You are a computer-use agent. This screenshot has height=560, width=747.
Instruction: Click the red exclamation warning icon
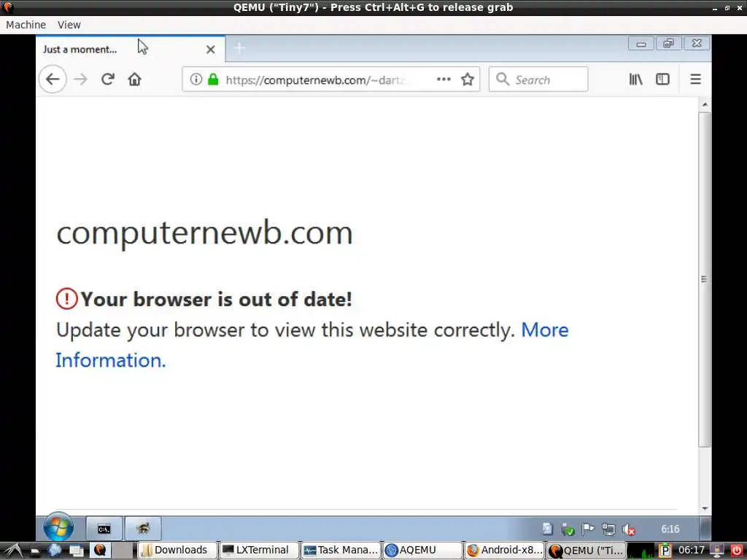[66, 299]
